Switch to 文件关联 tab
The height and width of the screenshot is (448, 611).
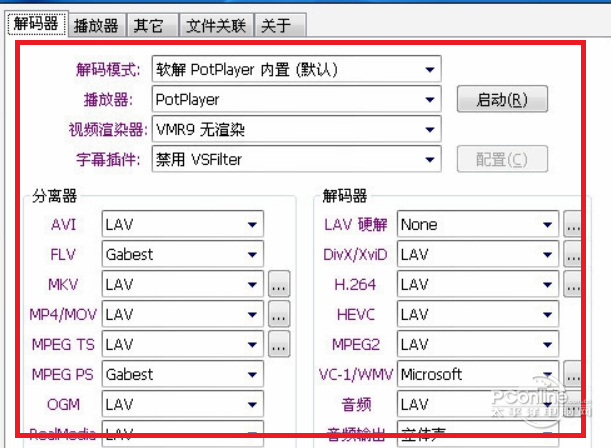pyautogui.click(x=216, y=26)
